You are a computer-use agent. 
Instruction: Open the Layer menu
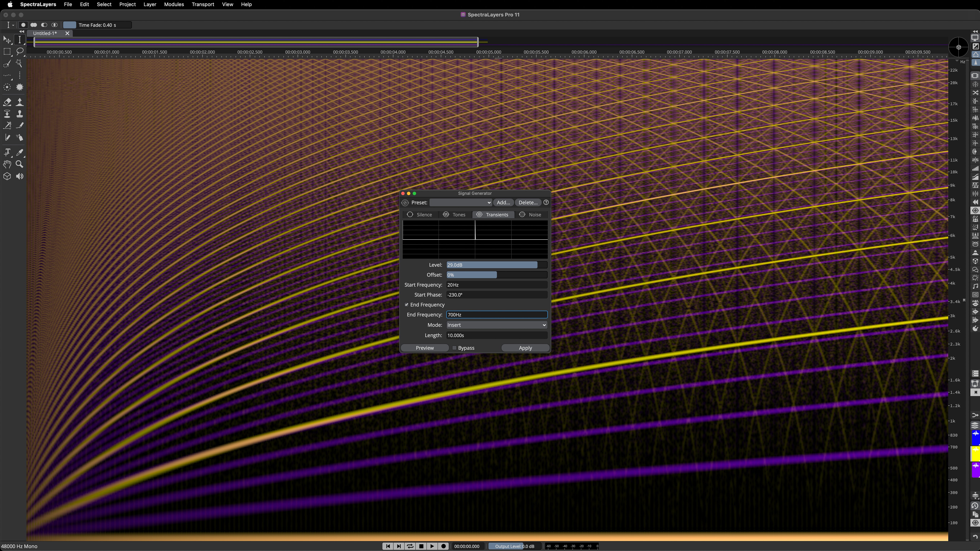pyautogui.click(x=149, y=5)
